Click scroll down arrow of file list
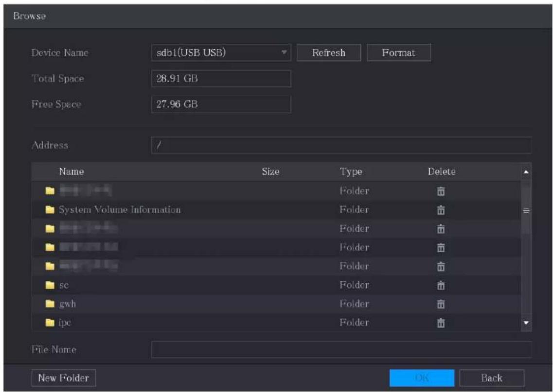 pos(526,323)
